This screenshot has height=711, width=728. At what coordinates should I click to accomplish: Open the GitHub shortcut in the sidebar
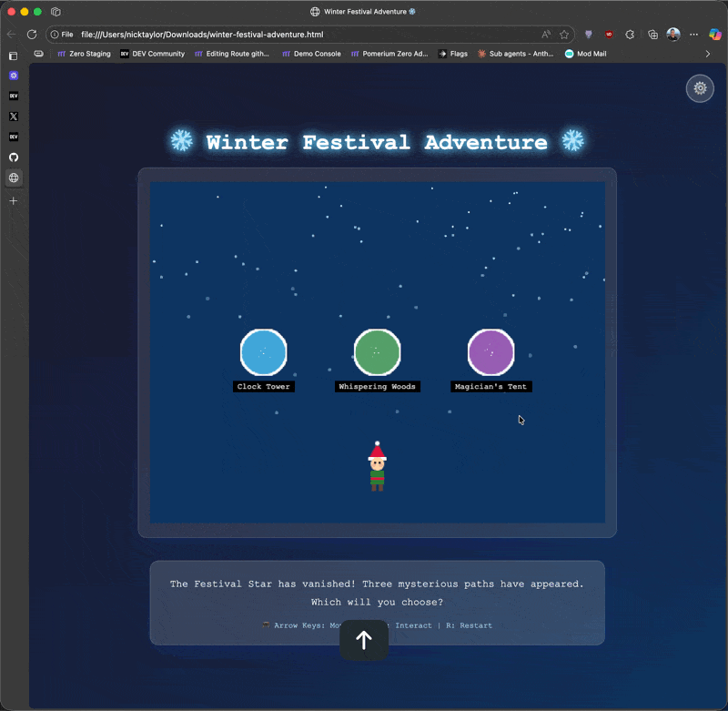point(13,157)
